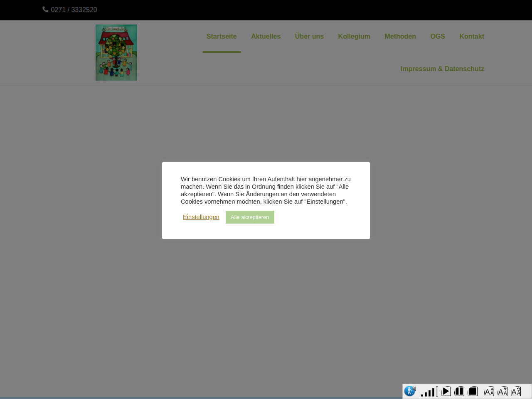Stop the read-aloud playback
Image resolution: width=532 pixels, height=399 pixels.
pos(473,391)
